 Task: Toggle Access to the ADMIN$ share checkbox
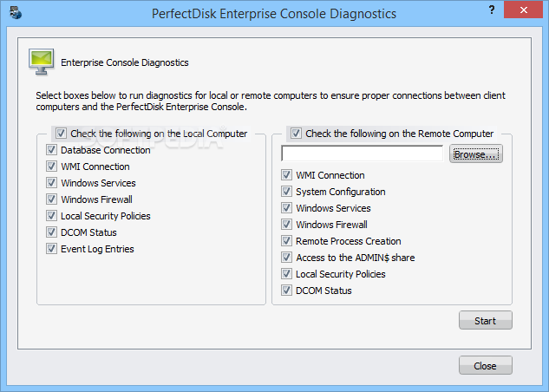(286, 258)
